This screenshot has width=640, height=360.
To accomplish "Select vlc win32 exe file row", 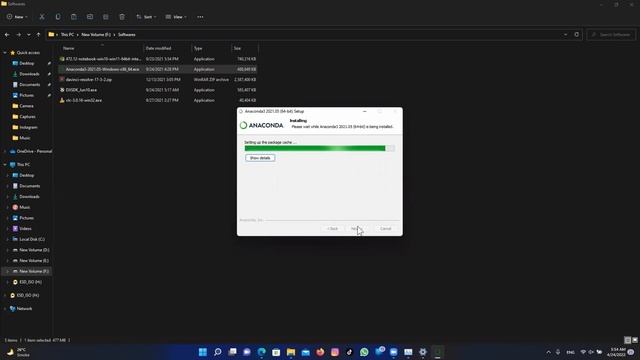I will (x=158, y=100).
